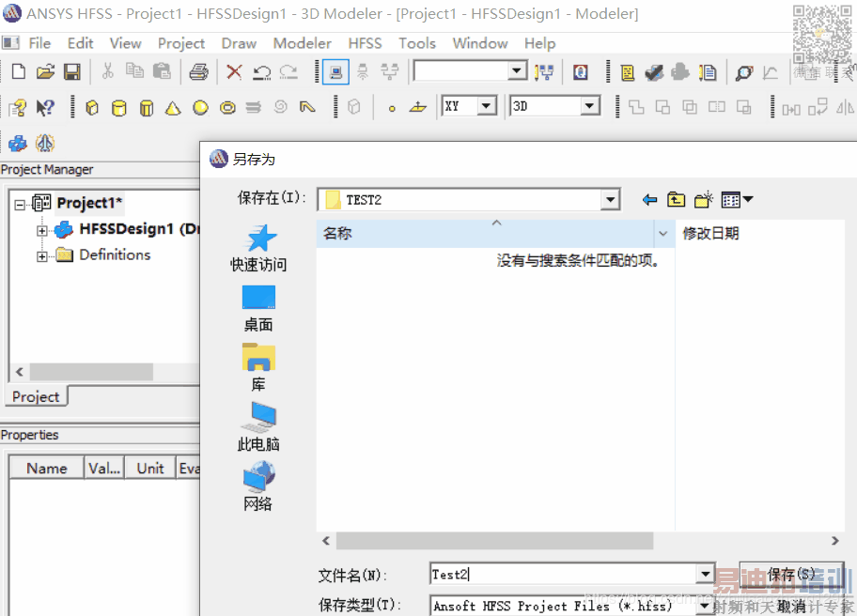
Task: Sort by 修改日期 column header
Action: pyautogui.click(x=710, y=234)
